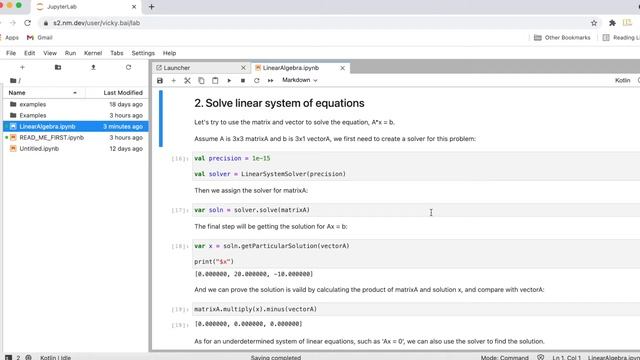The width and height of the screenshot is (640, 360).
Task: Open browser extensions puzzle icon
Action: [612, 23]
